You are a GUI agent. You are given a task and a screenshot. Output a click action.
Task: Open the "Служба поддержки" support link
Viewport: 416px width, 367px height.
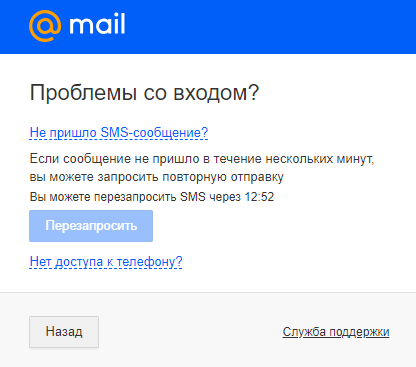click(336, 332)
